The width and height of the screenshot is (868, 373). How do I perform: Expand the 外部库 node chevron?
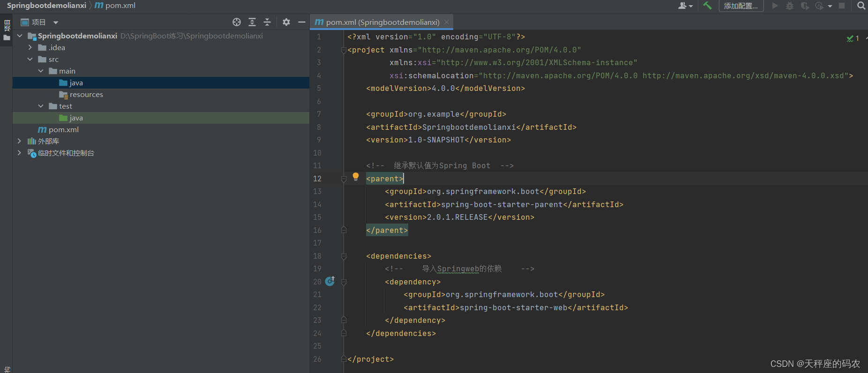pyautogui.click(x=19, y=141)
